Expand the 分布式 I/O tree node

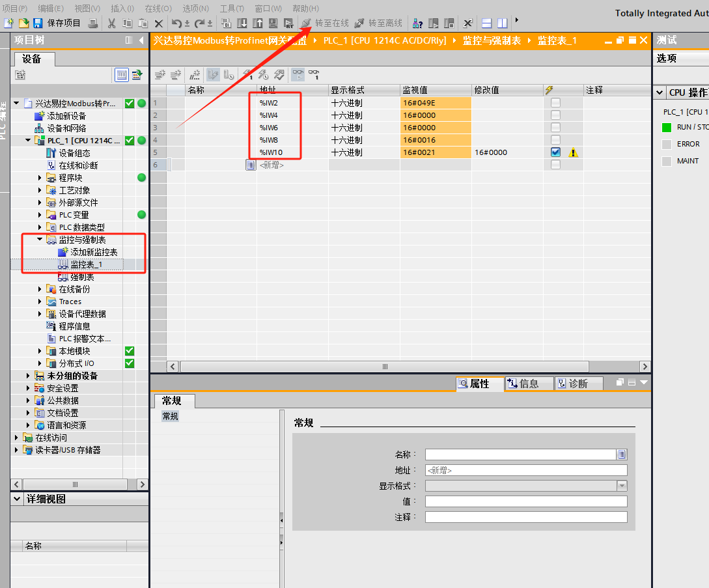40,363
